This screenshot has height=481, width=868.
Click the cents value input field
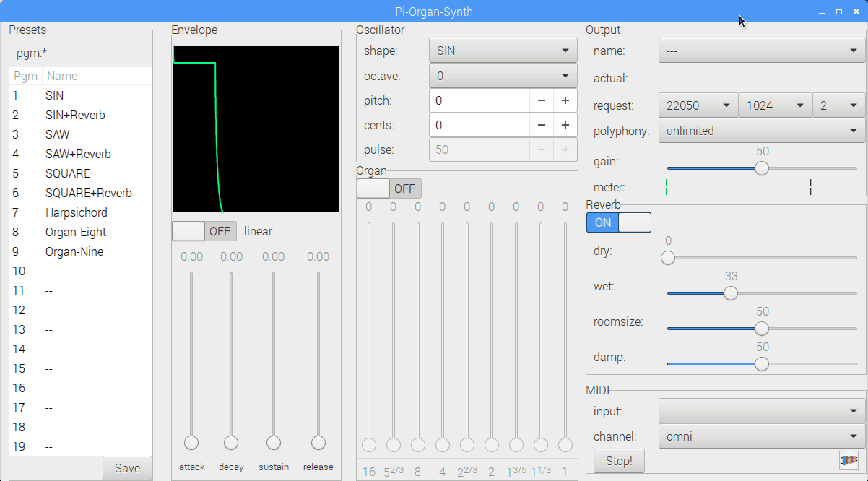coord(479,126)
